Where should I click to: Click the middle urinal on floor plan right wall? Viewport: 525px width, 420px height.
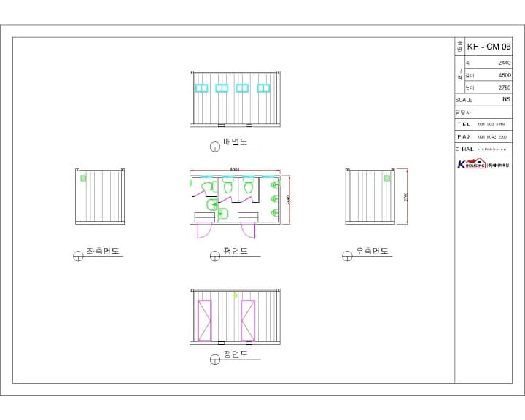tap(274, 198)
